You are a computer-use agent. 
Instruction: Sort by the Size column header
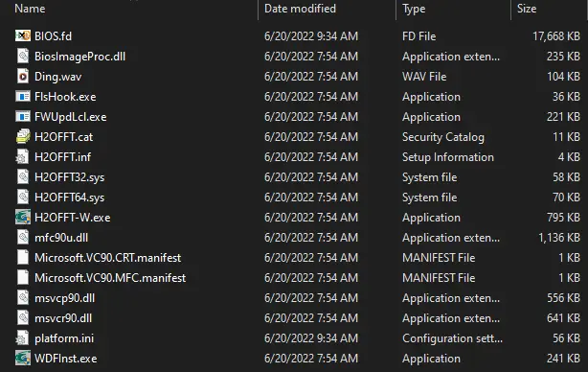tap(527, 9)
